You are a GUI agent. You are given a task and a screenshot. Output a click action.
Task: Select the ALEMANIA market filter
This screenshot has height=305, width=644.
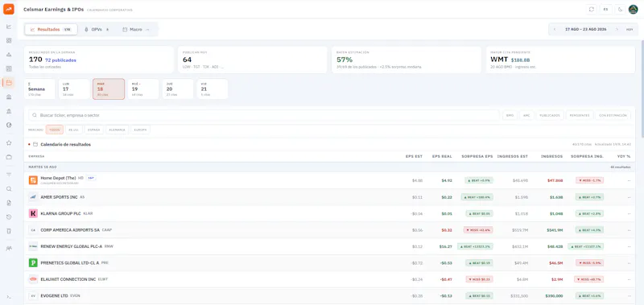tap(117, 130)
